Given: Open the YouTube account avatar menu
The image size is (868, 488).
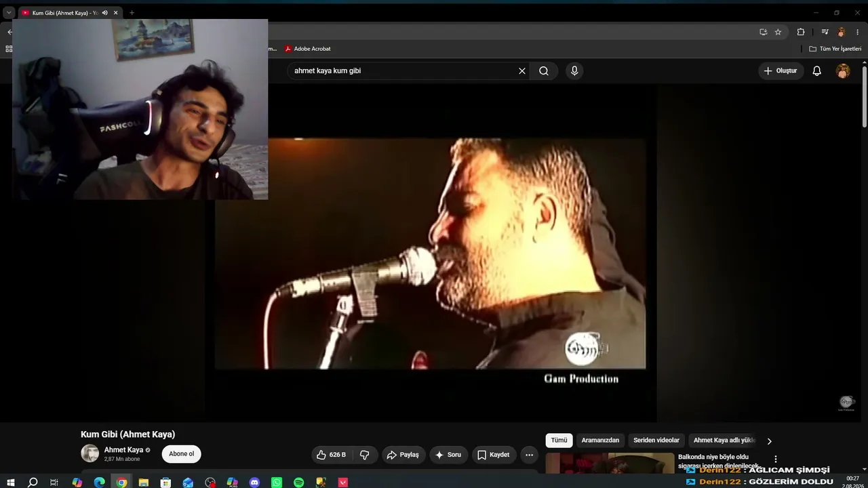Looking at the screenshot, I should pos(843,71).
